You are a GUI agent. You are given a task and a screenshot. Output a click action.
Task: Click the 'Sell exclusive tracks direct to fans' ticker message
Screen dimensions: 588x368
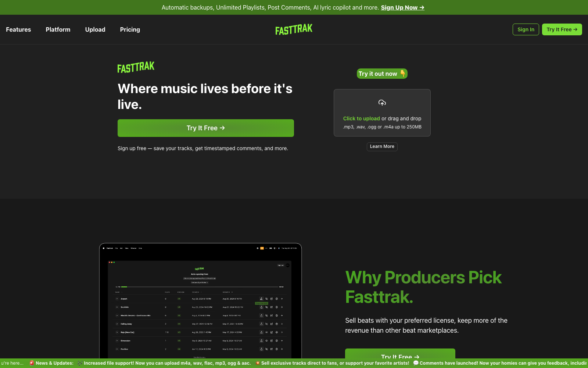click(x=332, y=363)
